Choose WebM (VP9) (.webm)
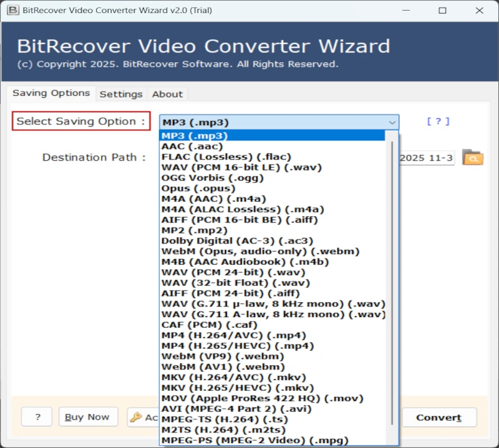 click(272, 356)
